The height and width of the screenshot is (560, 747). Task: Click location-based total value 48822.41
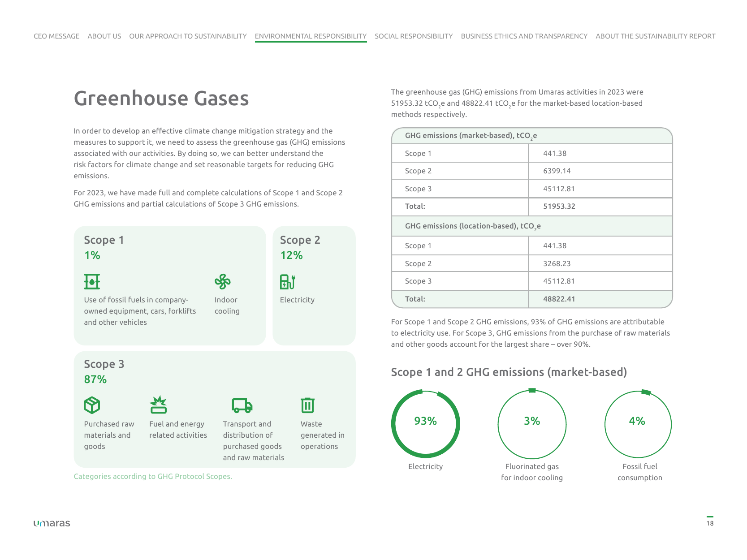559,299
